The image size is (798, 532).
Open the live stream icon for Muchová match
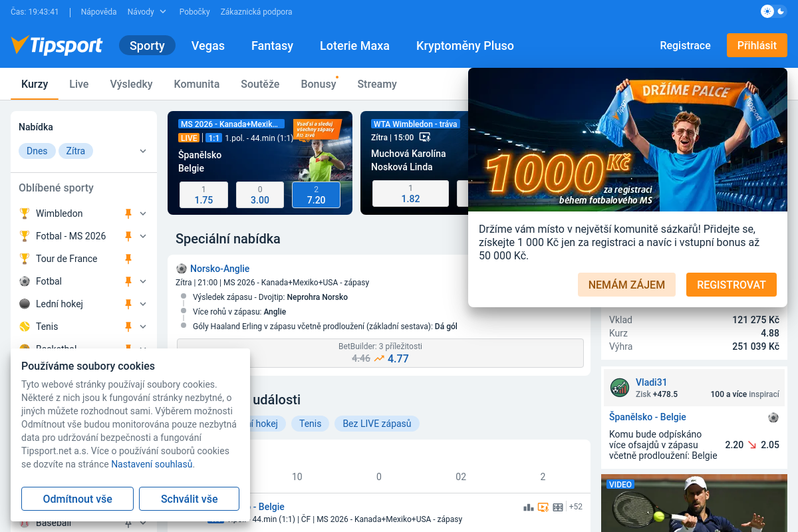[425, 138]
